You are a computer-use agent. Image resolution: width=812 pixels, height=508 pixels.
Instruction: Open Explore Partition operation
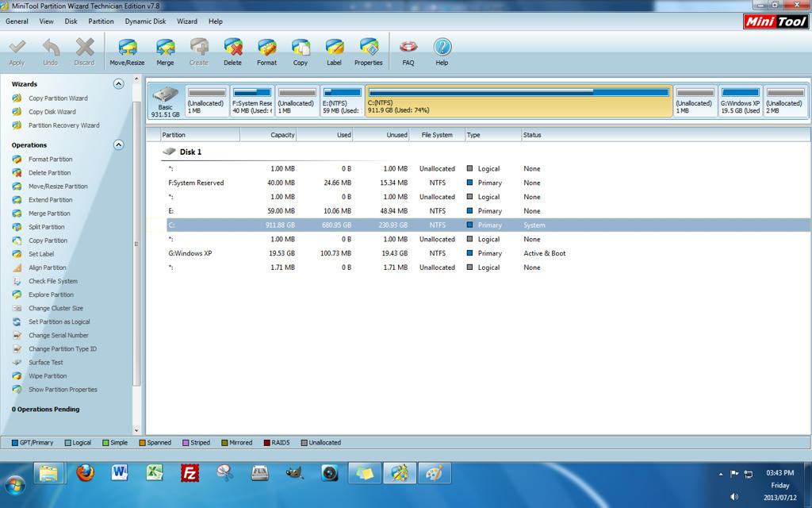pyautogui.click(x=51, y=294)
